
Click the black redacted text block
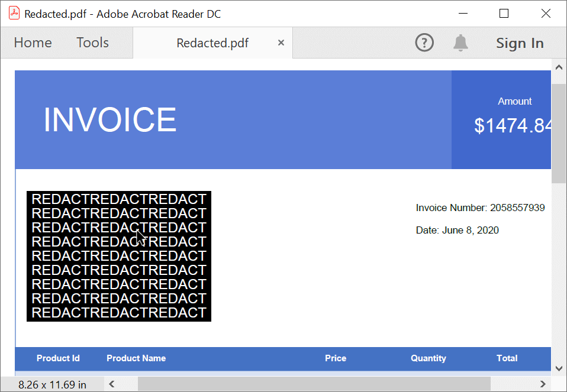pos(119,256)
